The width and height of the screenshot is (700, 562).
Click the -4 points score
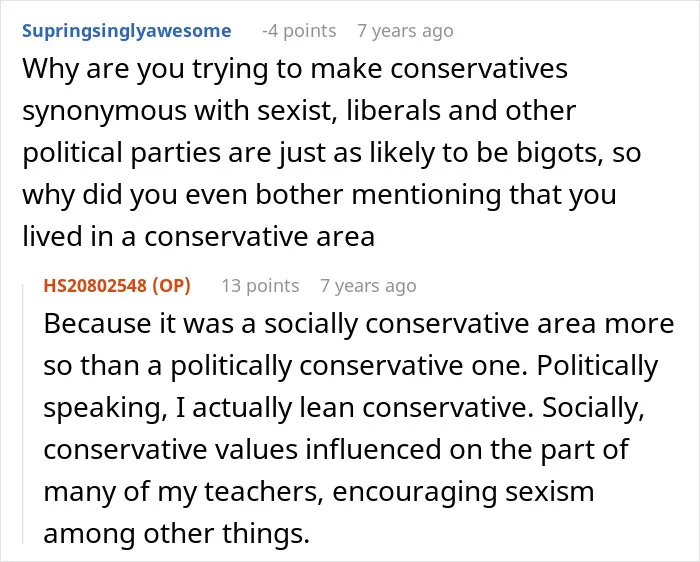(299, 31)
